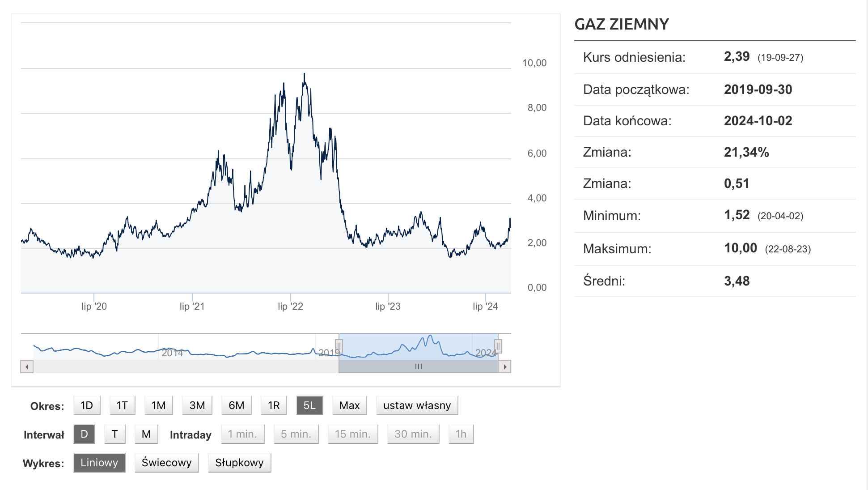The height and width of the screenshot is (490, 868).
Task: Change the chart type to Słupkowy
Action: (x=239, y=463)
